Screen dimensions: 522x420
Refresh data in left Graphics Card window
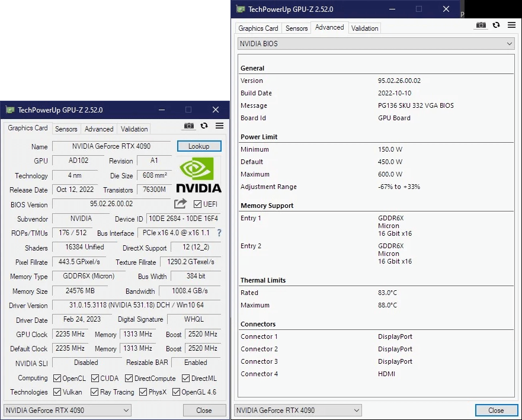click(204, 126)
